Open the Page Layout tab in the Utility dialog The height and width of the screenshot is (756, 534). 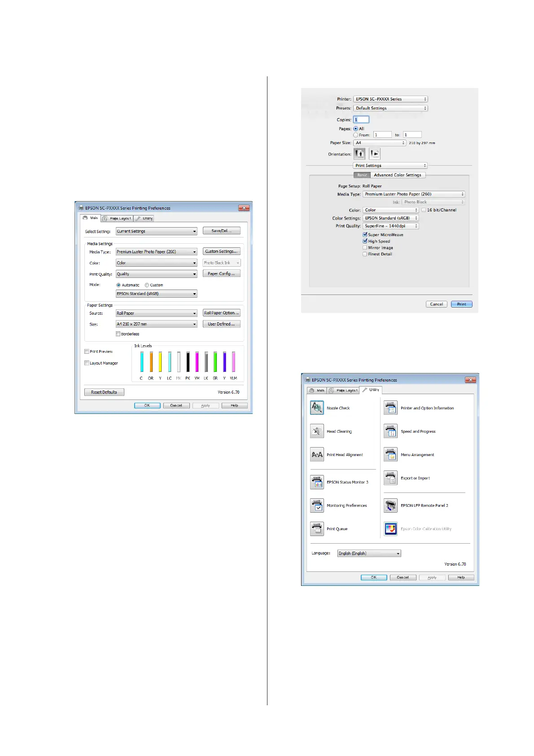pyautogui.click(x=343, y=390)
